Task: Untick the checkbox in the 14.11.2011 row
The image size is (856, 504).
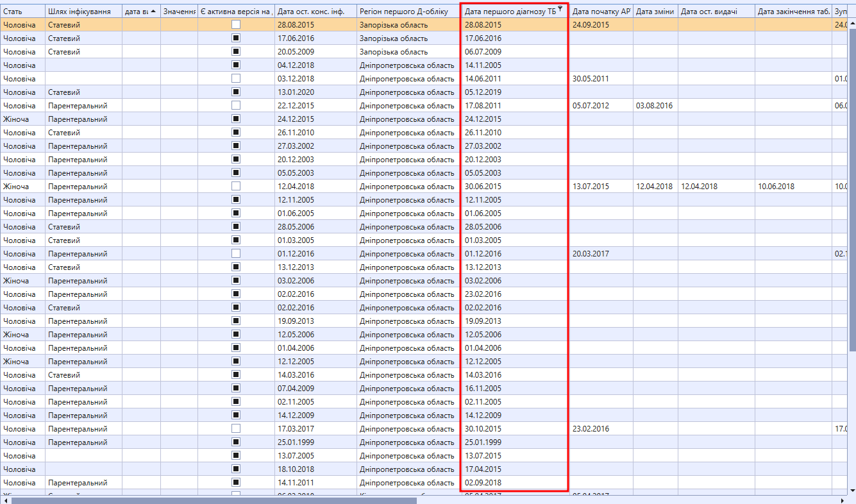Action: (236, 482)
